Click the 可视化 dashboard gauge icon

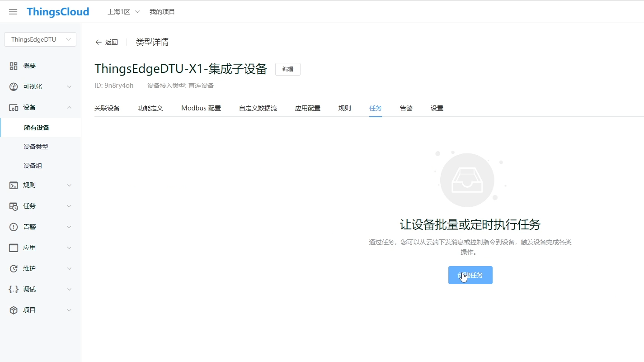pos(14,86)
